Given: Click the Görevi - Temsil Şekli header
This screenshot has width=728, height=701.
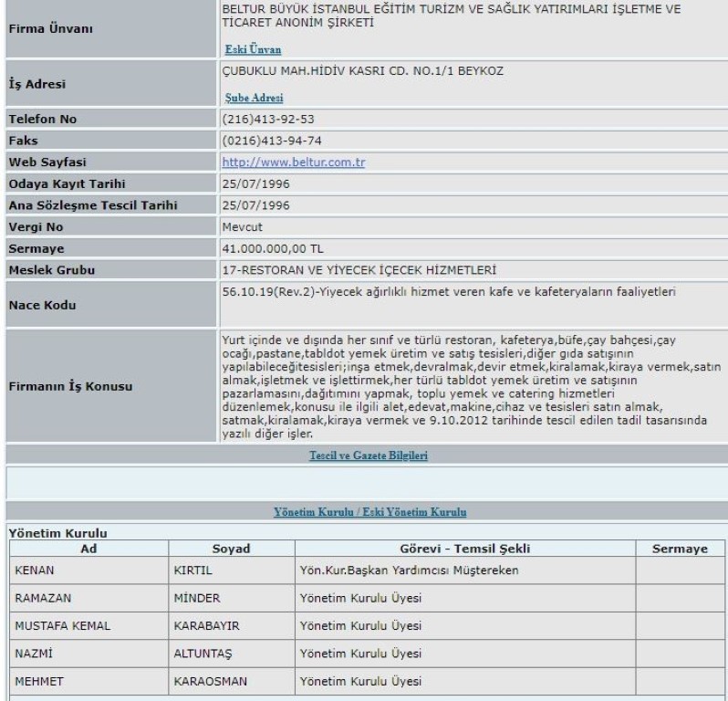Looking at the screenshot, I should (x=465, y=548).
